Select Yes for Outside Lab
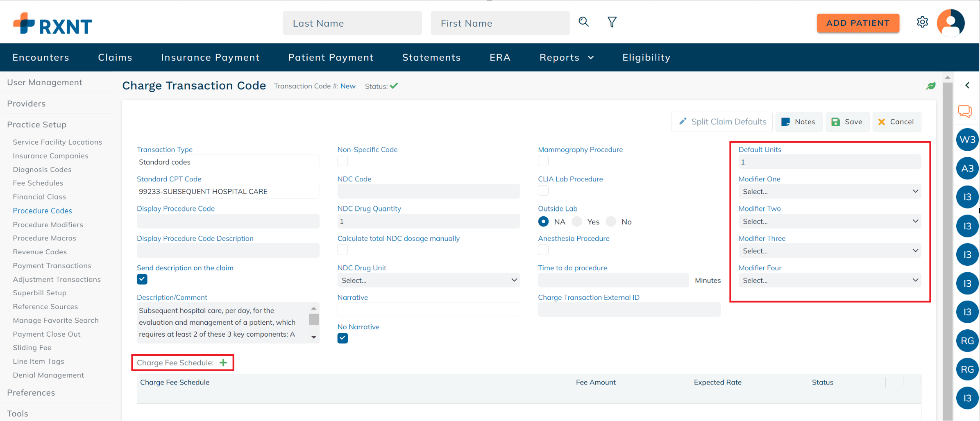The width and height of the screenshot is (980, 421). (x=576, y=221)
